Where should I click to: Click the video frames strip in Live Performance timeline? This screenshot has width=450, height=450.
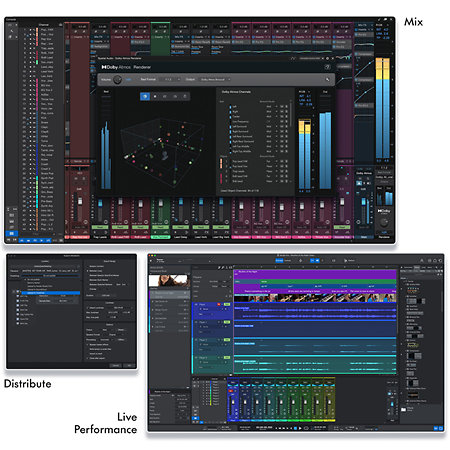coord(315,298)
